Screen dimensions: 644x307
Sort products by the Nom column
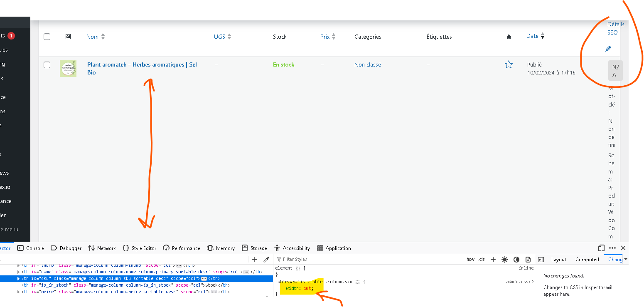point(92,37)
